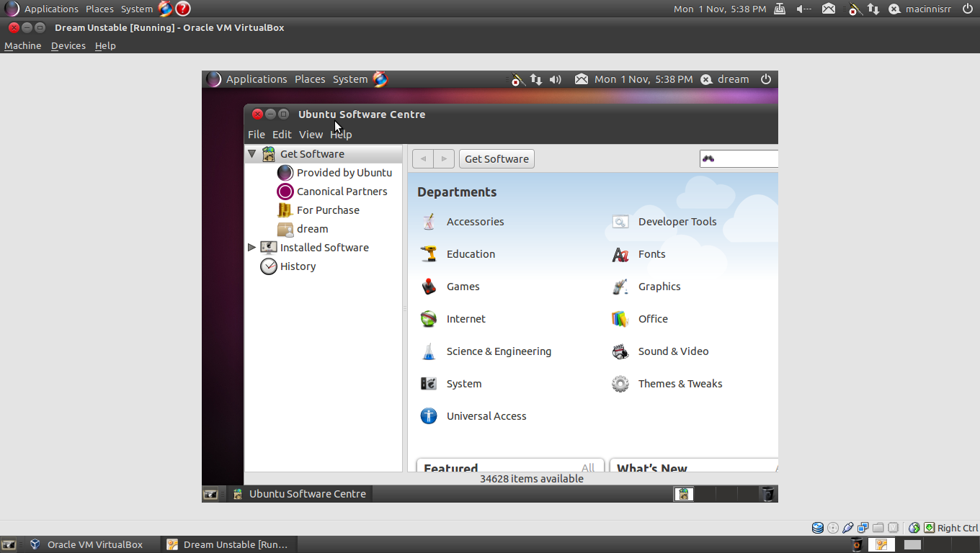Open the Software Centre Help menu
This screenshot has height=553, width=980.
(x=341, y=135)
